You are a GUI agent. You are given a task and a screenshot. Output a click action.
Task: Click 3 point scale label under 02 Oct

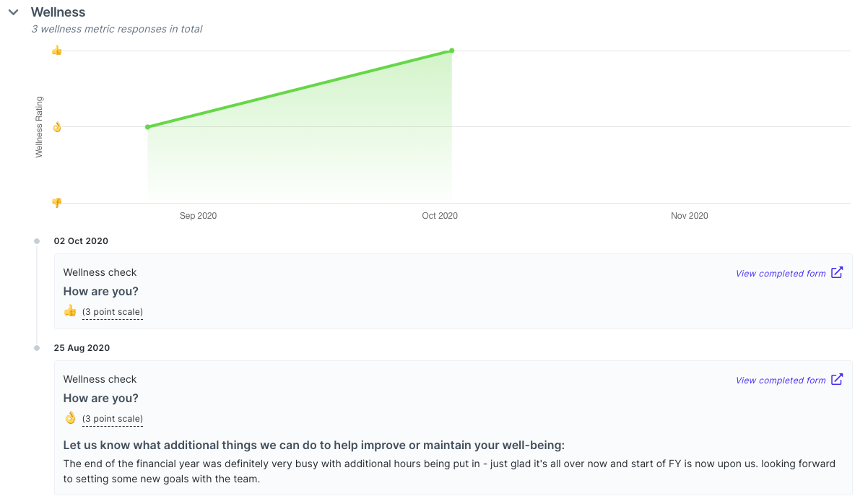[x=113, y=312]
